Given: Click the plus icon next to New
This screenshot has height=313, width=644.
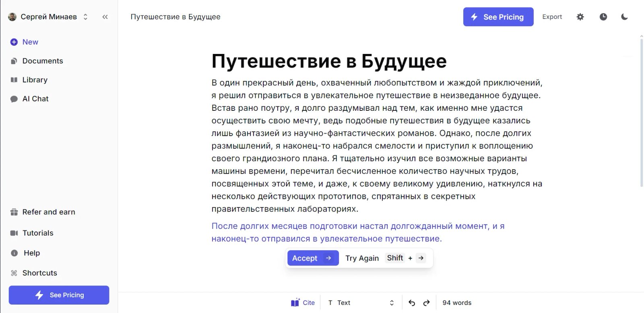Looking at the screenshot, I should [14, 42].
